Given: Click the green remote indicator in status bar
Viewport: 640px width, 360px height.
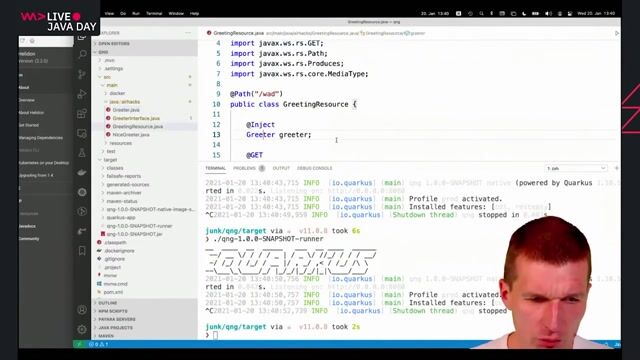Looking at the screenshot, I should click(79, 344).
